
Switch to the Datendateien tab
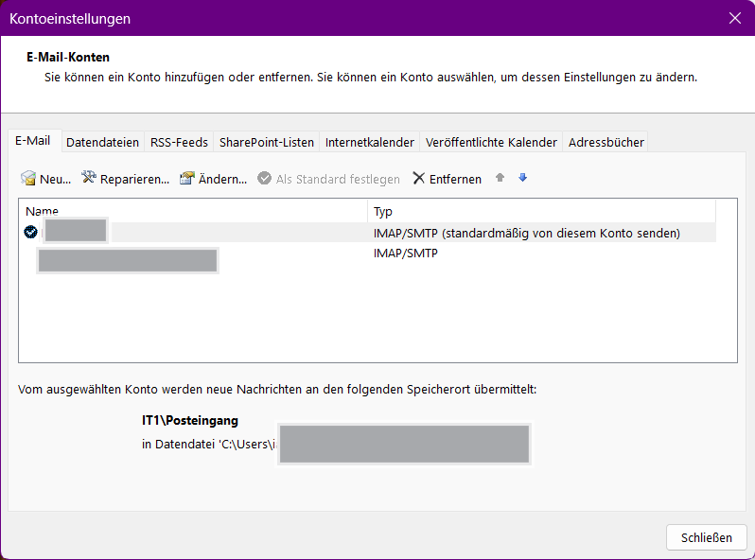(102, 143)
